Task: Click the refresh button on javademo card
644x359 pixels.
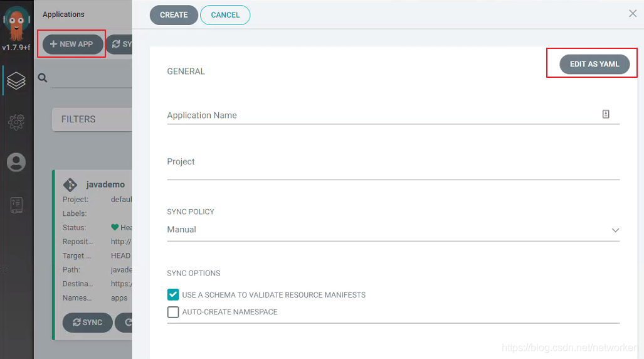Action: (124, 323)
